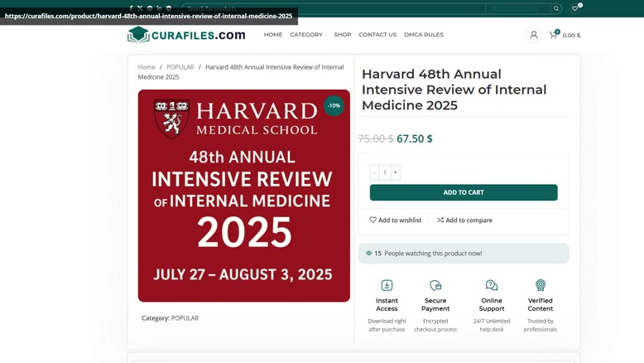Open the DMCA Rules menu item
Image resolution: width=644 pixels, height=363 pixels.
(x=424, y=35)
